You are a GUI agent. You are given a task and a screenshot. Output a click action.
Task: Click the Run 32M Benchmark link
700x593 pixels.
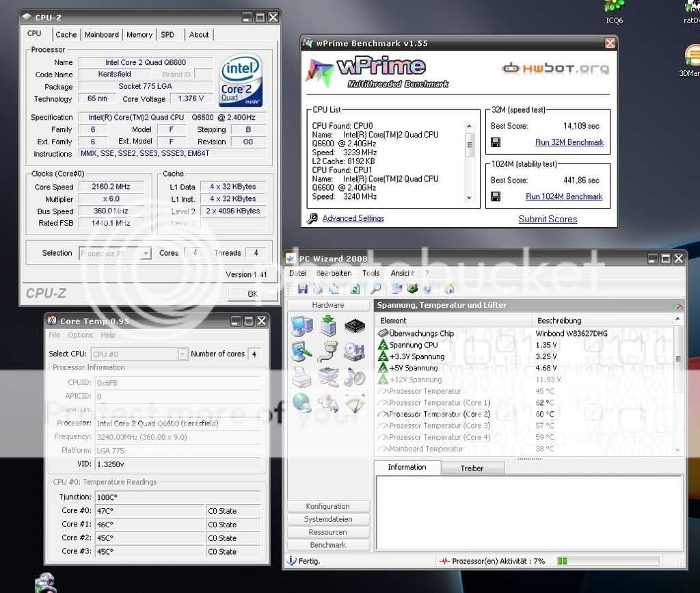[569, 142]
